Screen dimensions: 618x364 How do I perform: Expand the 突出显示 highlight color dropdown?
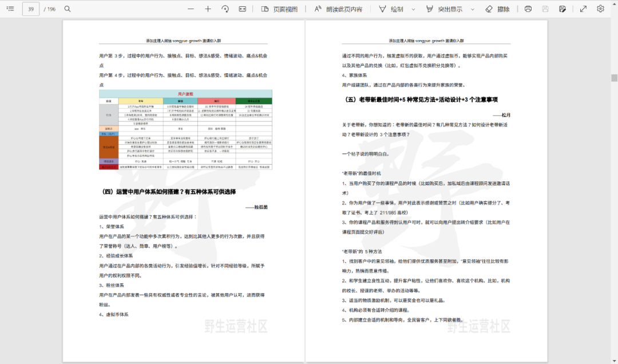point(473,9)
